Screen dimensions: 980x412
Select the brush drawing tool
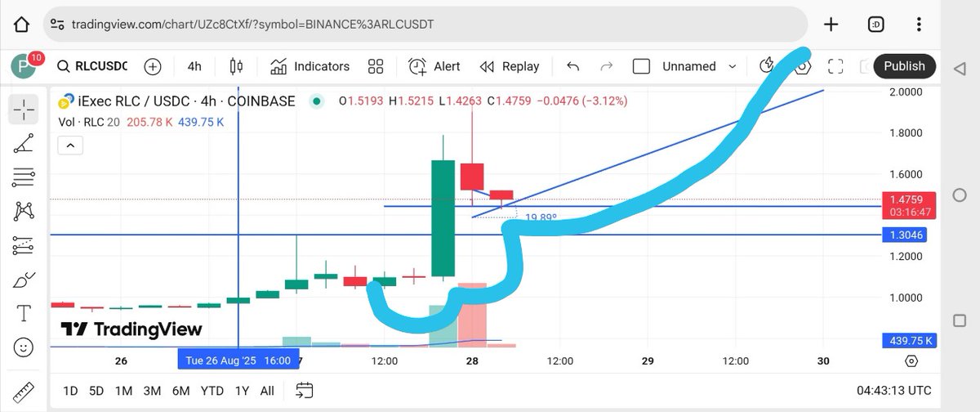pos(24,280)
